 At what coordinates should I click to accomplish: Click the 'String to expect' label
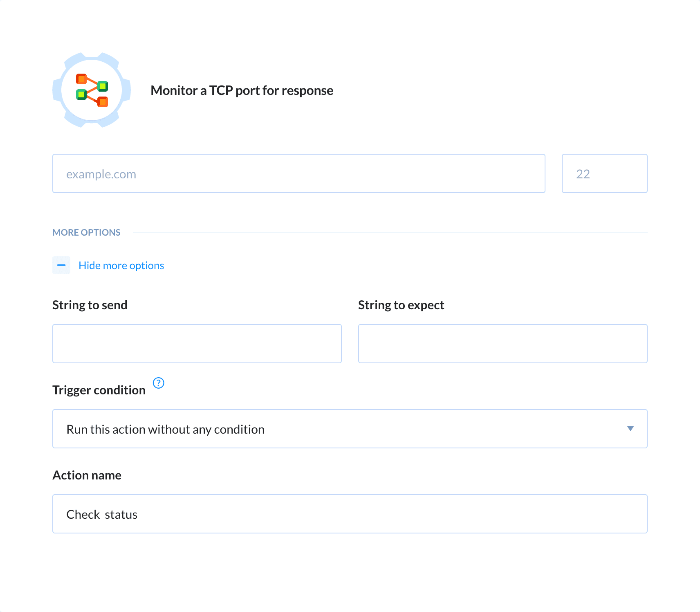401,305
